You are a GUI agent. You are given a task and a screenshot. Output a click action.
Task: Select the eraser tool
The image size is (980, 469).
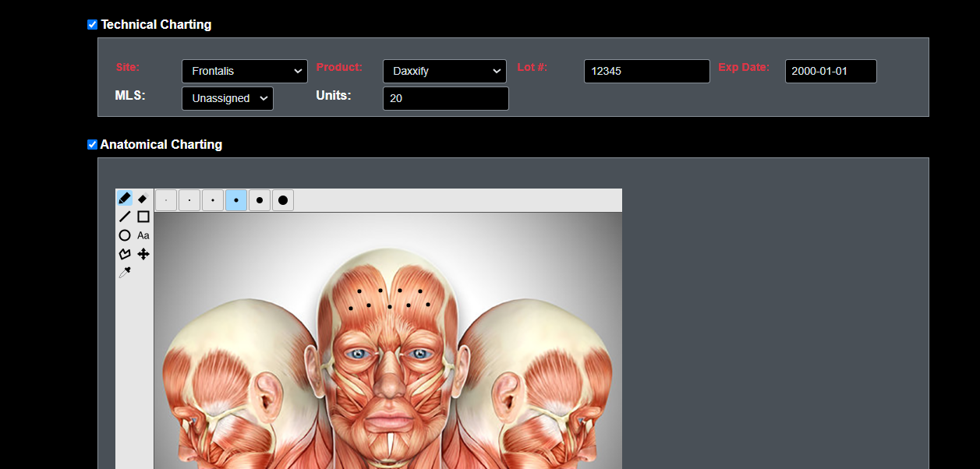[x=143, y=198]
